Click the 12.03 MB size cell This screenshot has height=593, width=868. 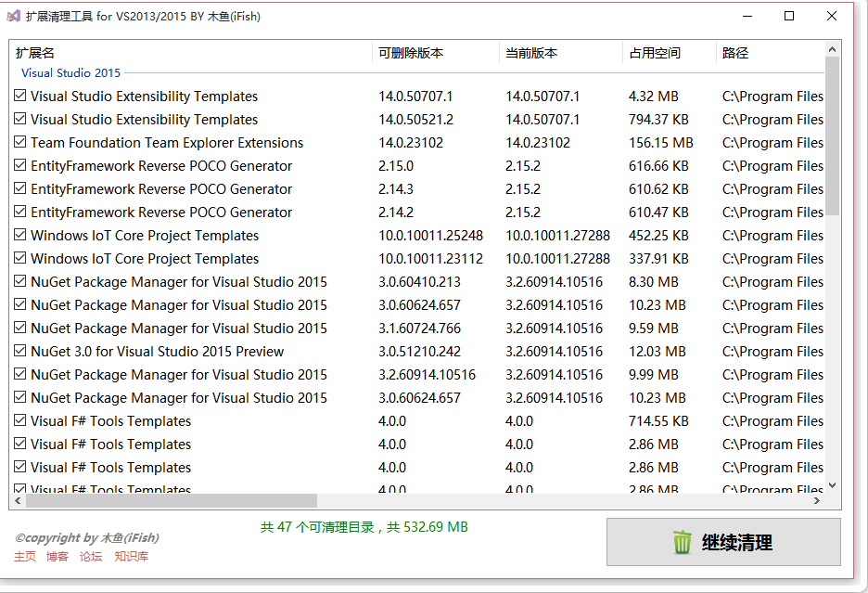coord(657,352)
